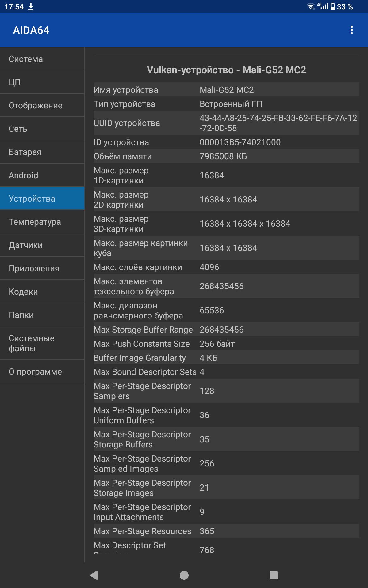368x588 pixels.
Task: Open Системные файлы category
Action: [42, 343]
